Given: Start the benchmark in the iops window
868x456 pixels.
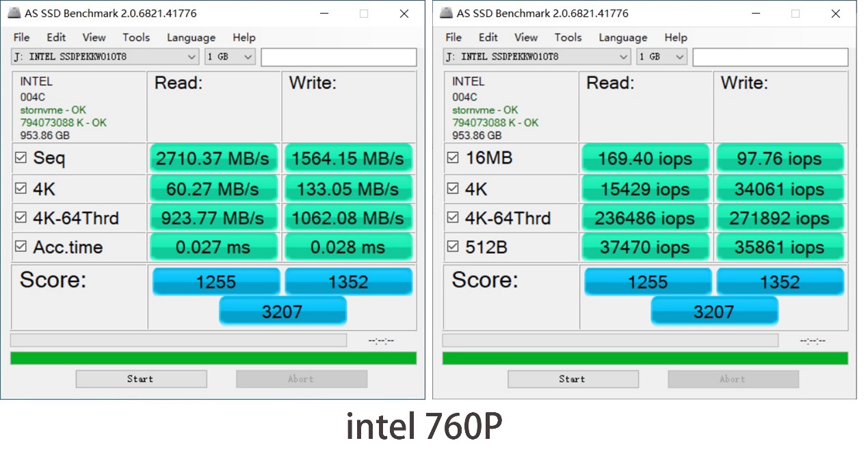Looking at the screenshot, I should click(573, 379).
